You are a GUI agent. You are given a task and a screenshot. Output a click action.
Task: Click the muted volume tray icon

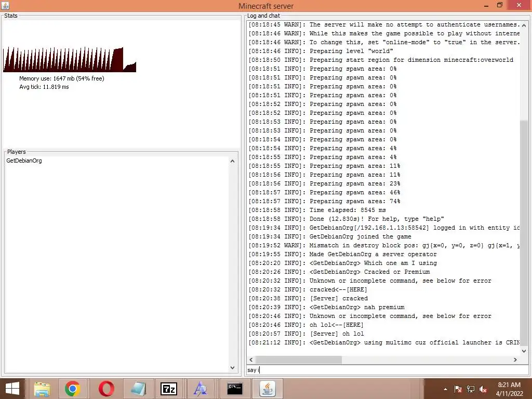(x=483, y=389)
